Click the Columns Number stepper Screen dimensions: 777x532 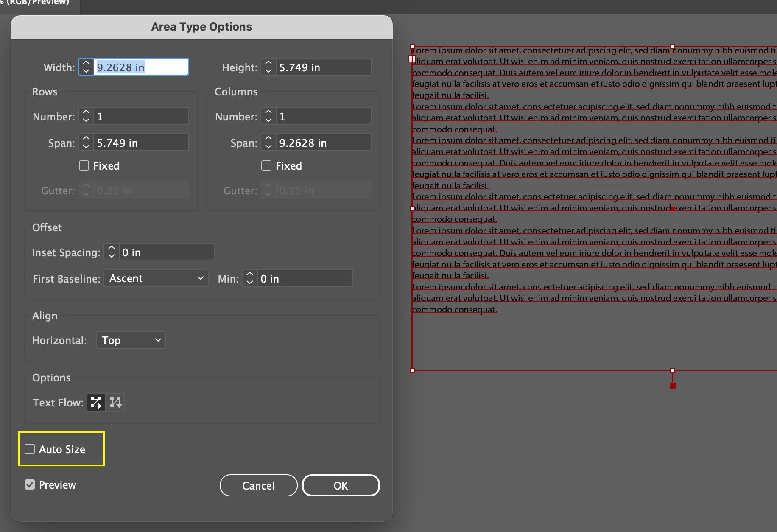point(268,116)
